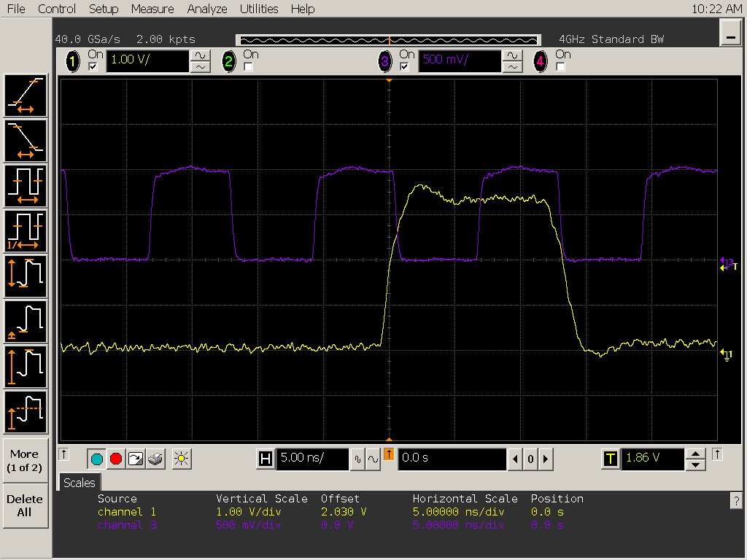Adjust waveform intensity with the sun icon
Viewport: 747px width, 560px height.
pos(181,459)
